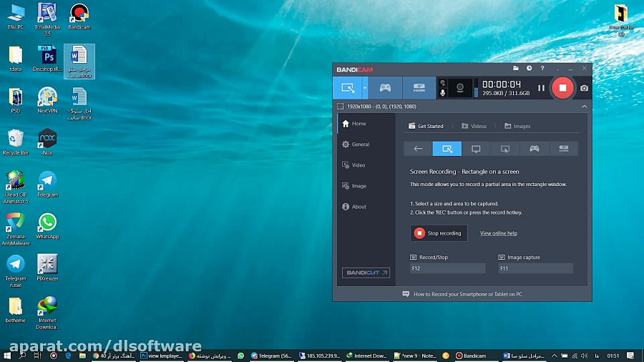Toggle the webcam overlay option
Image resolution: width=644 pixels, height=362 pixels.
pyautogui.click(x=460, y=88)
